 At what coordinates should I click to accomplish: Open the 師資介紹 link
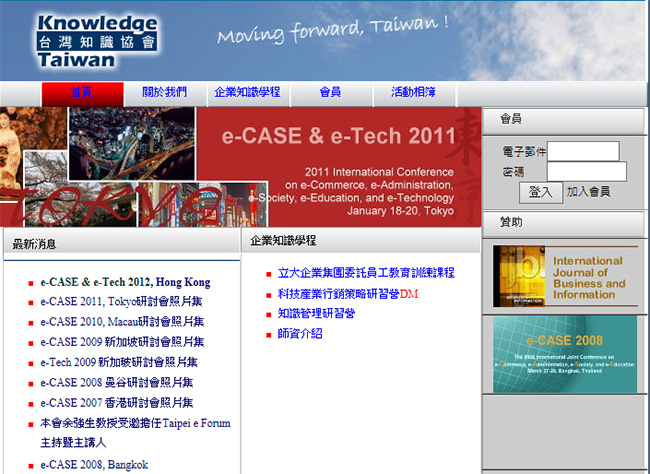click(x=300, y=334)
